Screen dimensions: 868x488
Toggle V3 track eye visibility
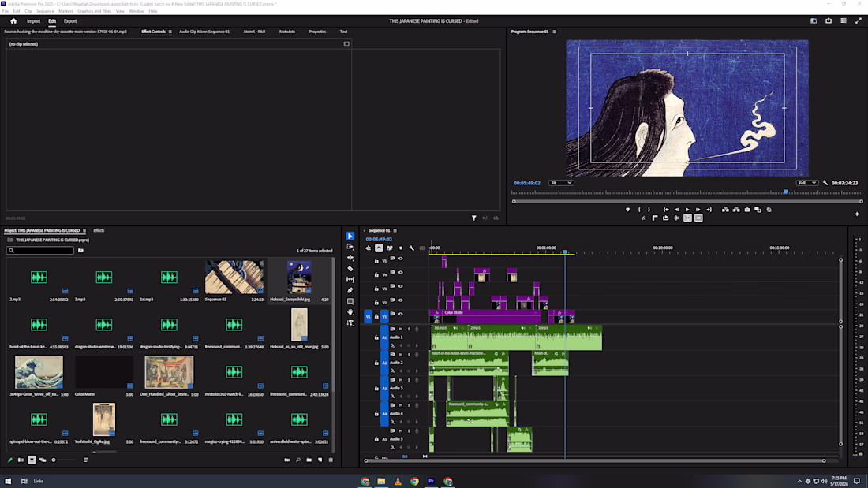[401, 286]
